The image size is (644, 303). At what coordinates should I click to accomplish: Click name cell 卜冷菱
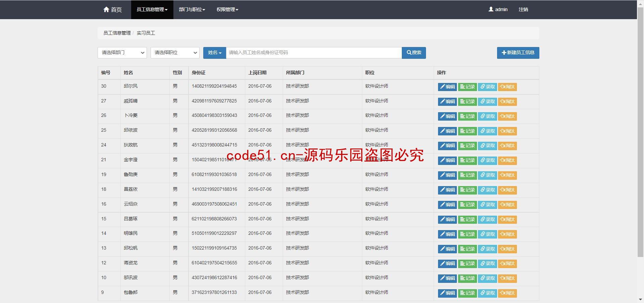click(x=131, y=115)
